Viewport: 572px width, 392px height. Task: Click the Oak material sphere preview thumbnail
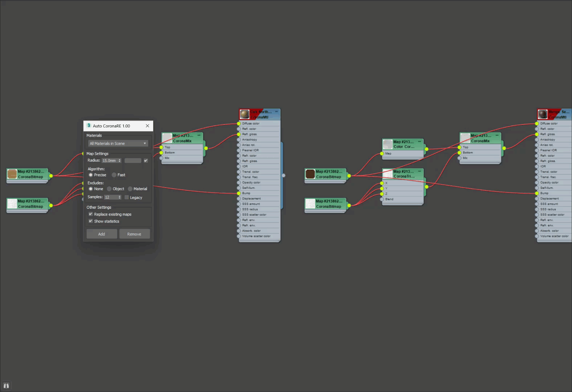pos(245,114)
